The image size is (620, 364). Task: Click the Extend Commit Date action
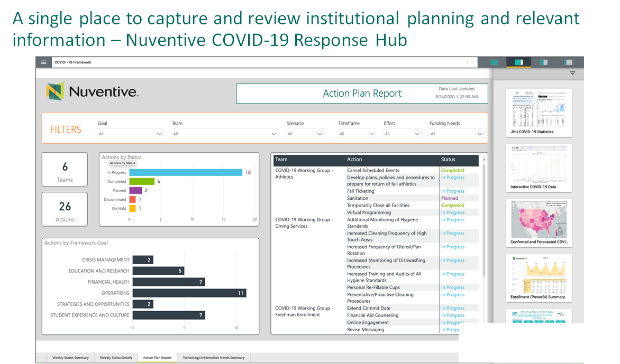click(x=369, y=309)
